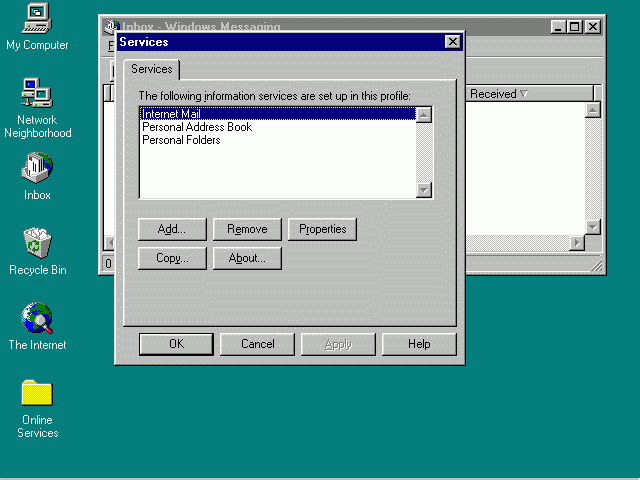Confirm the Services dialog with OK
The image size is (640, 480).
click(176, 344)
